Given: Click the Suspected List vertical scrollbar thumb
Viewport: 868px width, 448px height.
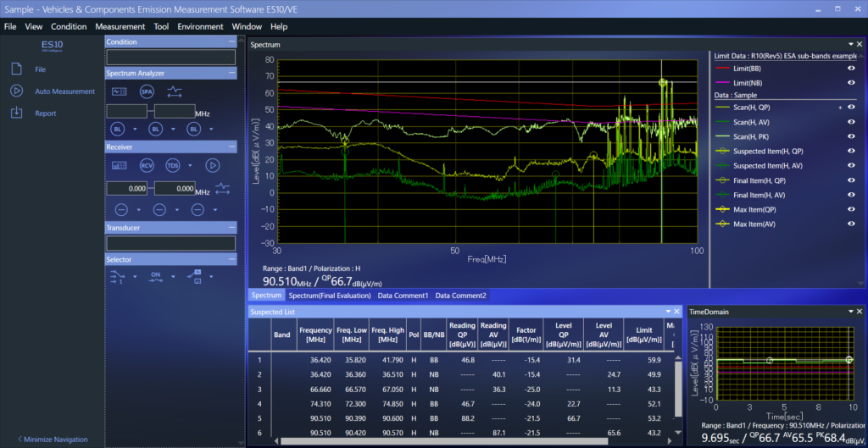Looking at the screenshot, I should [x=678, y=389].
